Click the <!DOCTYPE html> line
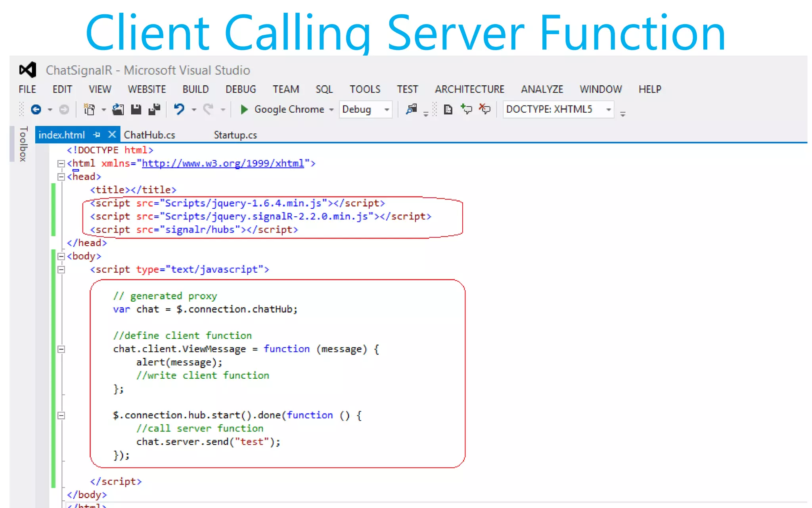 (x=110, y=150)
